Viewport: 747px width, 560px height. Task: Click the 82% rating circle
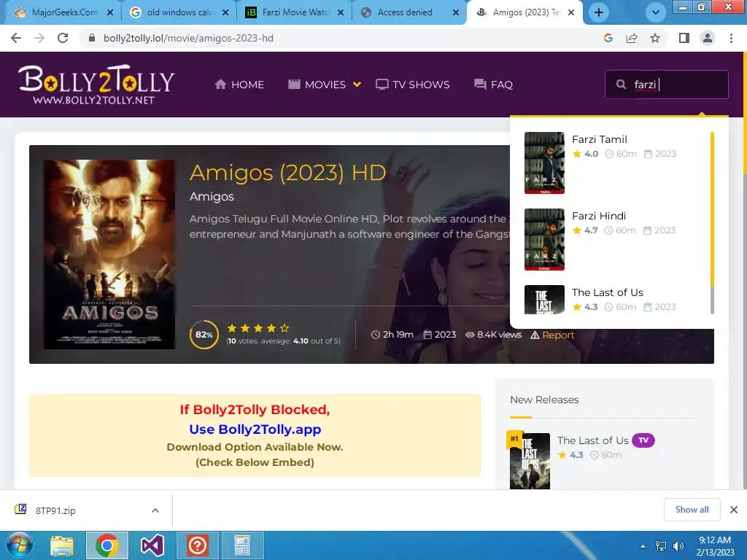coord(204,335)
